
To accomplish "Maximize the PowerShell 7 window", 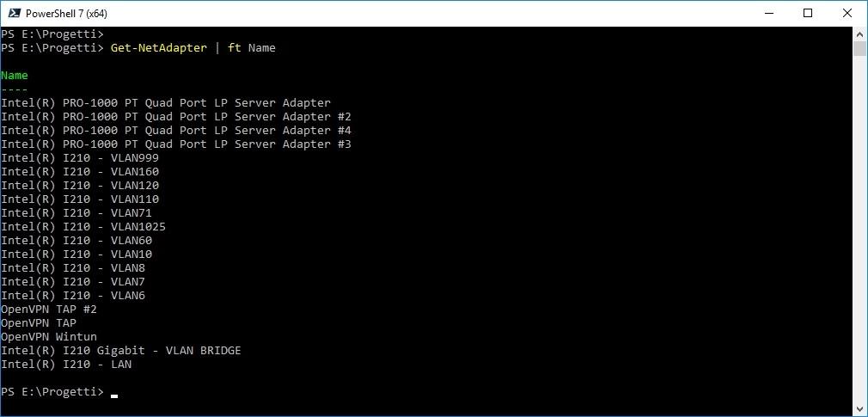I will click(x=808, y=13).
